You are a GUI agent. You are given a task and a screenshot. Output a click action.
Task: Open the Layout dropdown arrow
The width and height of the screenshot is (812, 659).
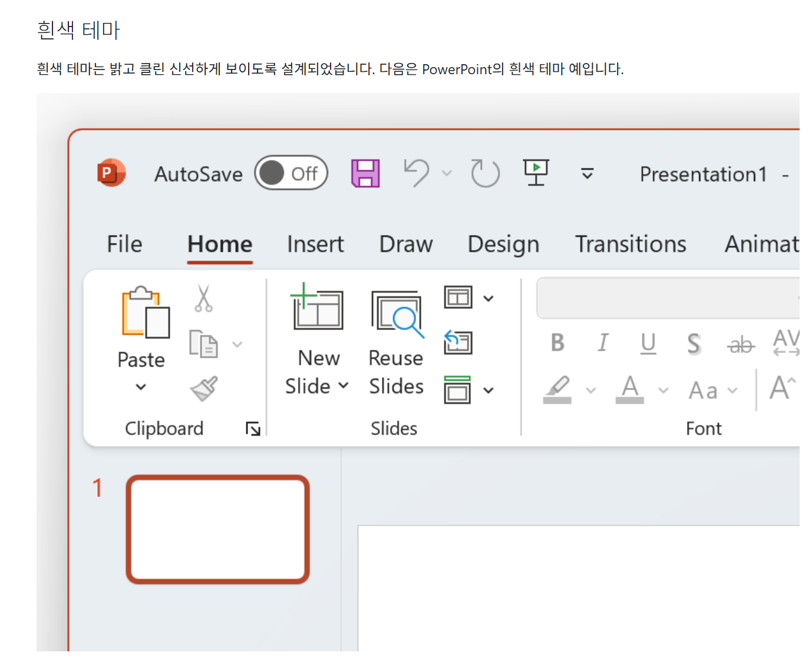click(x=488, y=299)
